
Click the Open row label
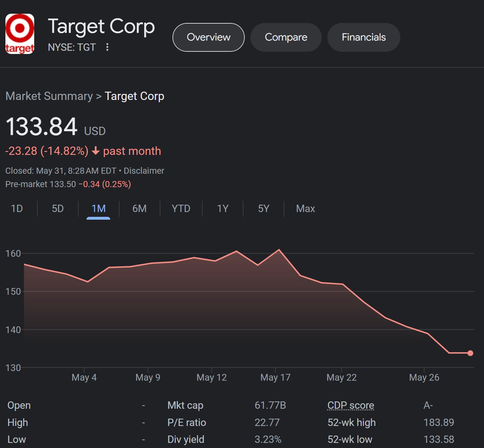point(19,405)
